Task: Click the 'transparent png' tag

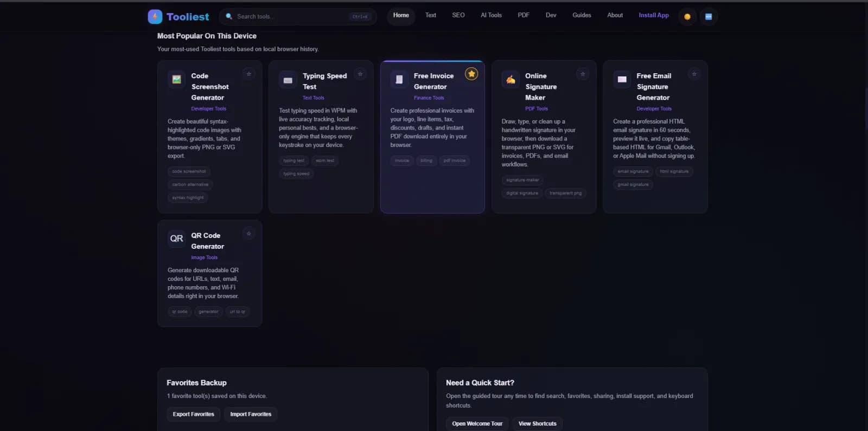Action: (x=565, y=193)
